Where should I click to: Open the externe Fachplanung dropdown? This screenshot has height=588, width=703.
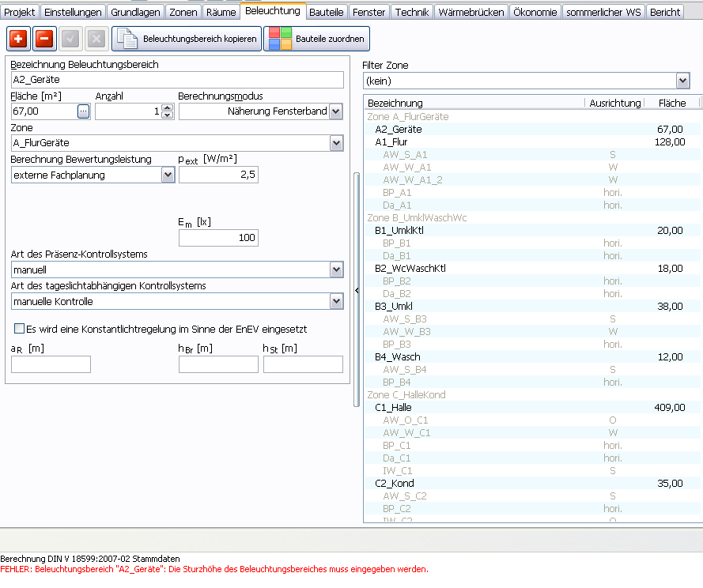tap(168, 175)
